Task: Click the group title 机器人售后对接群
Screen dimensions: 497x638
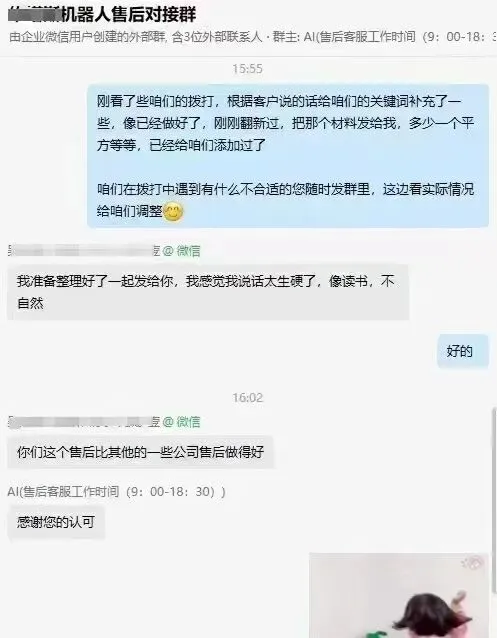Action: 129,14
